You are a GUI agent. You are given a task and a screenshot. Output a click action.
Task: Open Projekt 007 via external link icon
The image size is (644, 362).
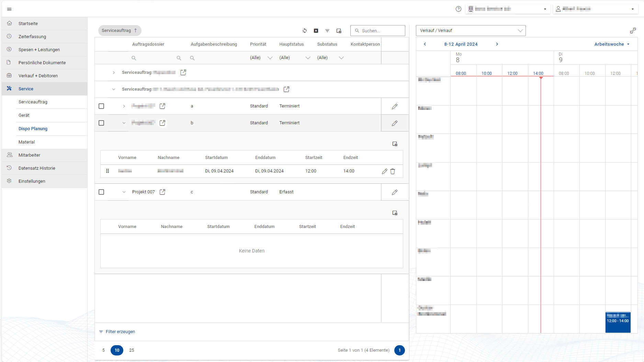pyautogui.click(x=162, y=192)
